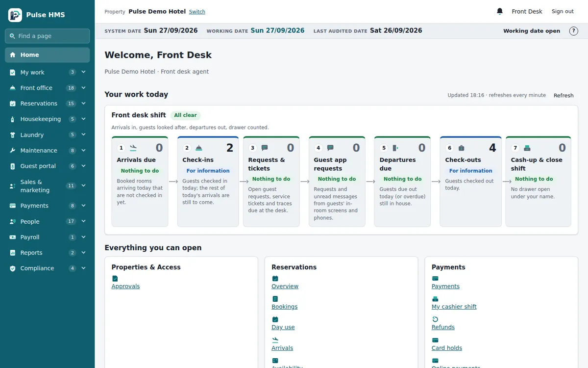Click the Front Desk user name

pyautogui.click(x=527, y=11)
